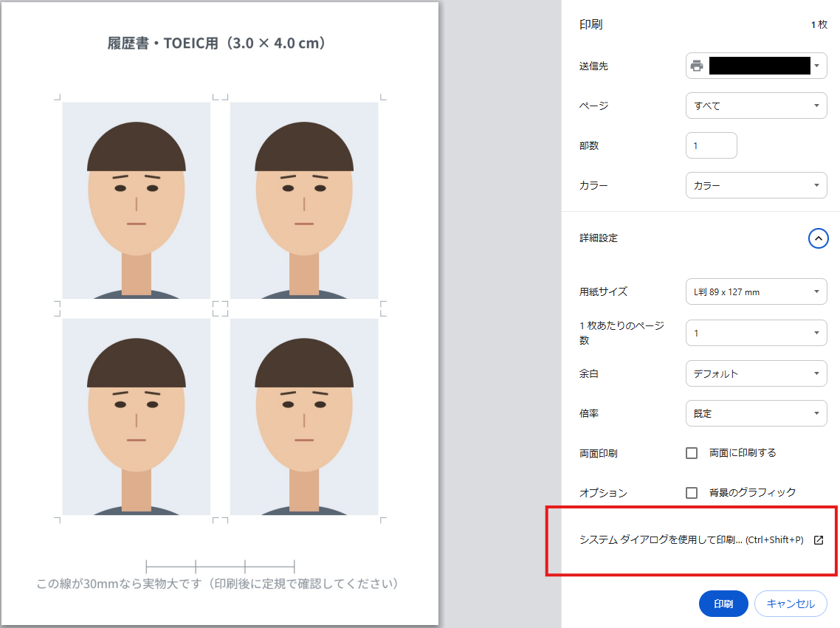The image size is (840, 628).
Task: Click the オプション label text
Action: pos(603,493)
